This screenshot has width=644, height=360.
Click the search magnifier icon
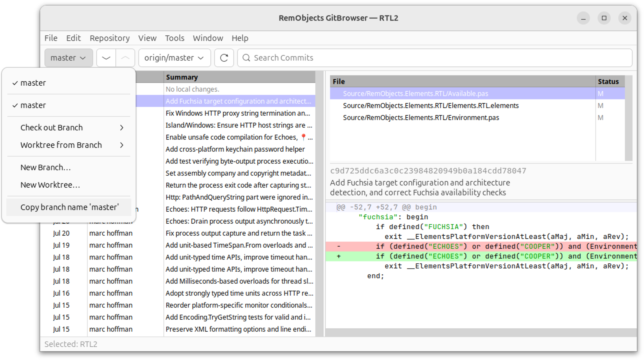pos(246,58)
